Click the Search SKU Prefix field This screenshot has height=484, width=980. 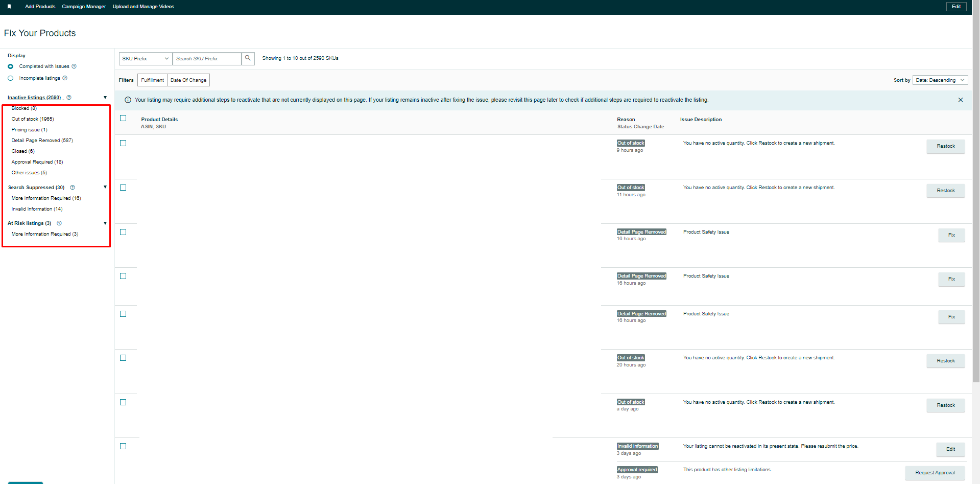click(207, 58)
